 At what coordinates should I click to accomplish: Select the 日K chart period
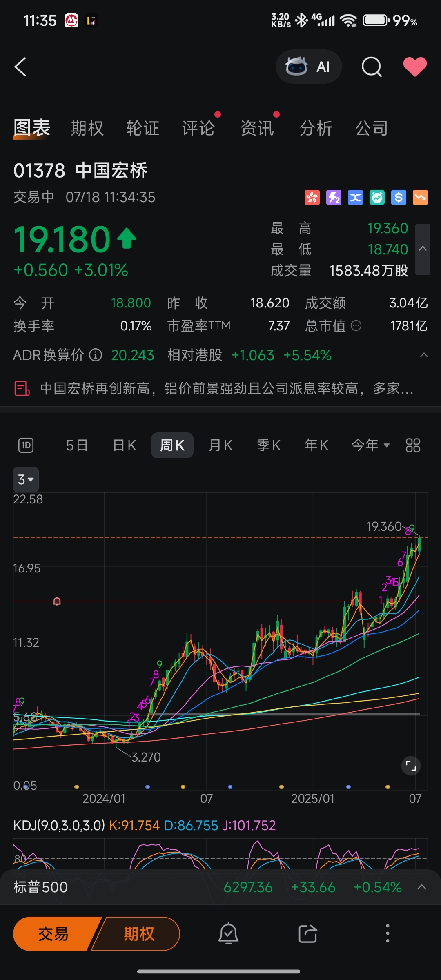click(125, 445)
